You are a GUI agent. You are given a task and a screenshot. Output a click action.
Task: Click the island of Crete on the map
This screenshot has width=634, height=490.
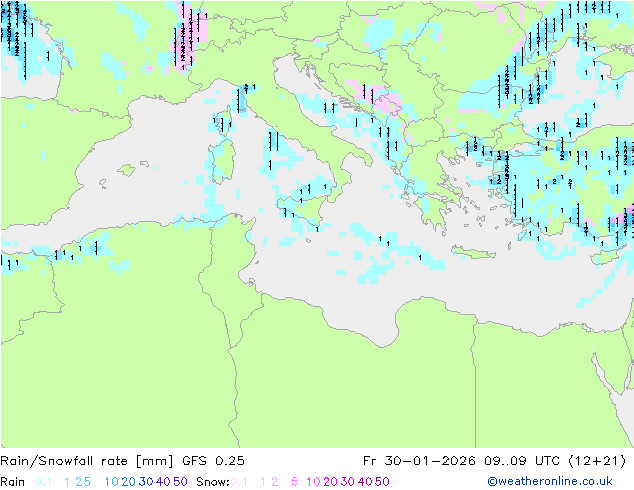473,252
